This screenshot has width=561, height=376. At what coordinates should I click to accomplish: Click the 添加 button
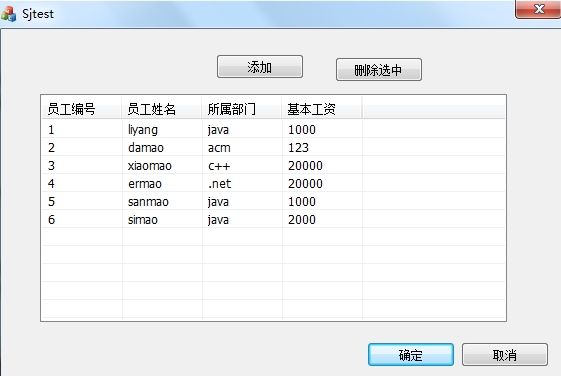coord(260,67)
